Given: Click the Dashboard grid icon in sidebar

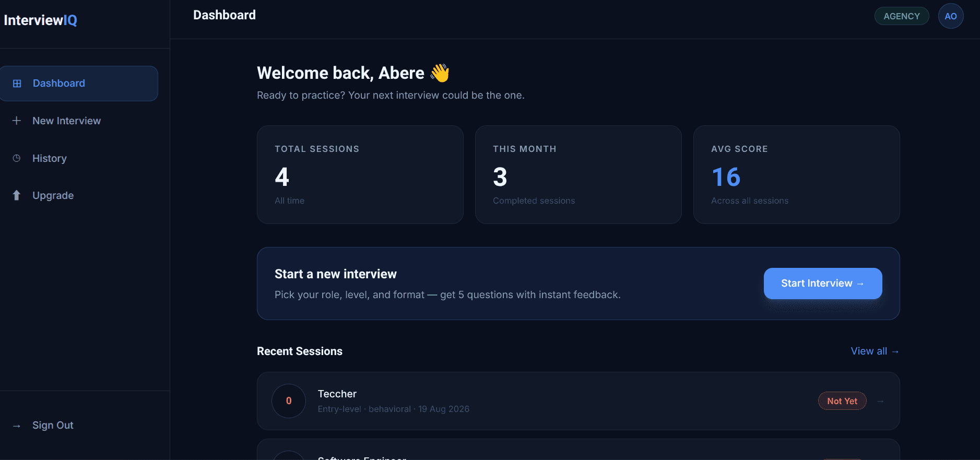Looking at the screenshot, I should 17,84.
